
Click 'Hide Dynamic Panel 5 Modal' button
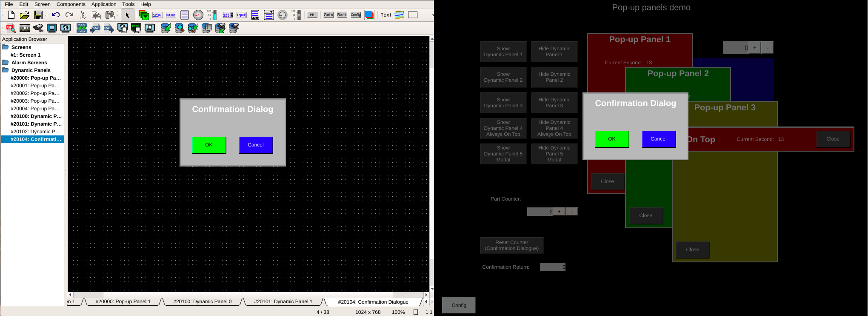pyautogui.click(x=554, y=154)
